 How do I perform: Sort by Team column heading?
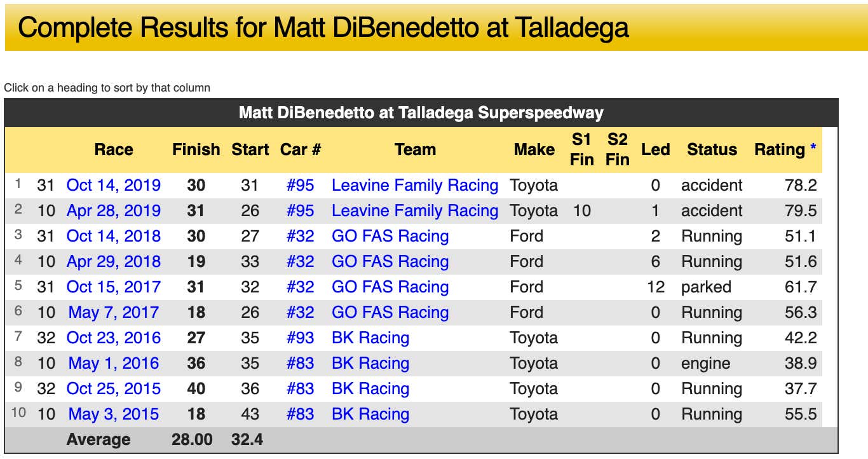415,149
